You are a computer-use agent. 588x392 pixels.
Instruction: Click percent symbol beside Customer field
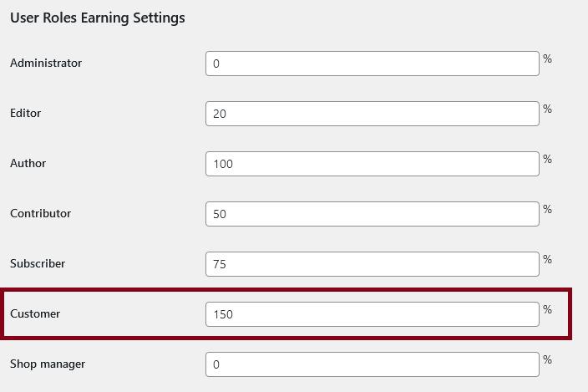click(548, 310)
